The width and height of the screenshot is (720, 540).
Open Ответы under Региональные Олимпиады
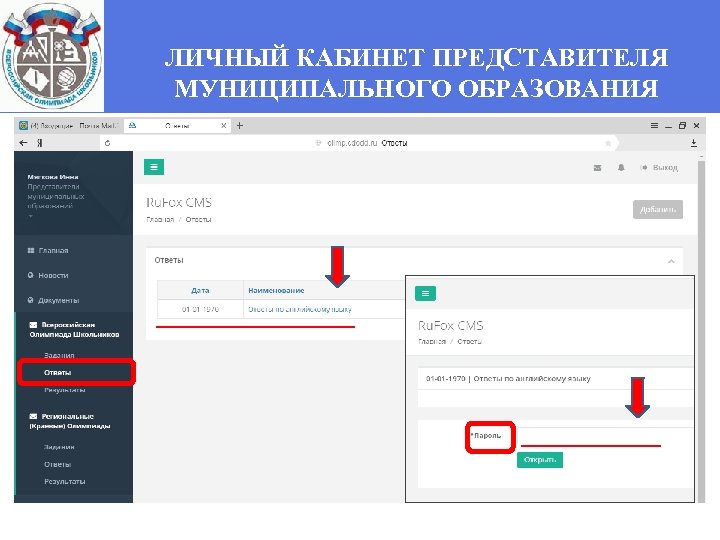click(x=57, y=464)
